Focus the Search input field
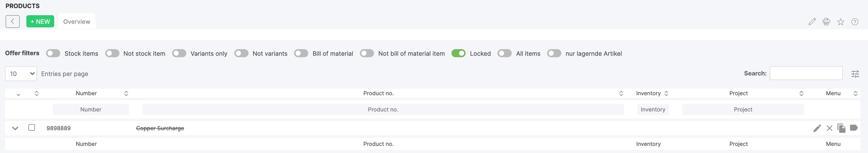Screen dimensions: 868x153 coord(806,73)
